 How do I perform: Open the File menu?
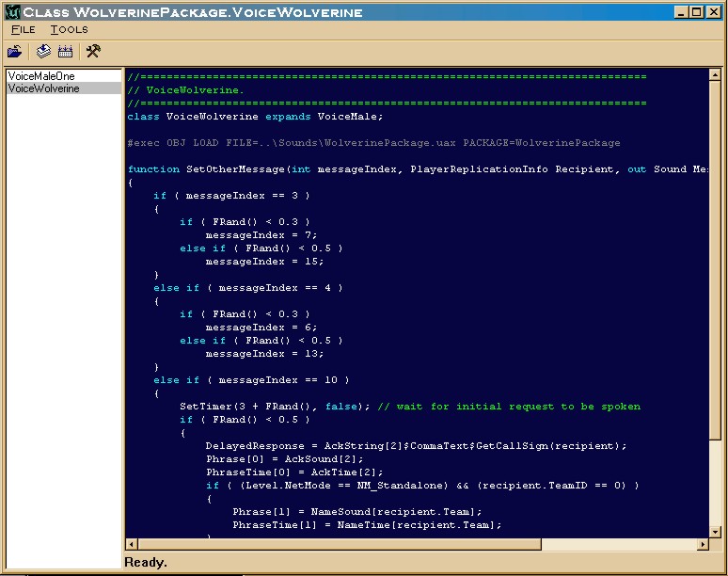24,29
